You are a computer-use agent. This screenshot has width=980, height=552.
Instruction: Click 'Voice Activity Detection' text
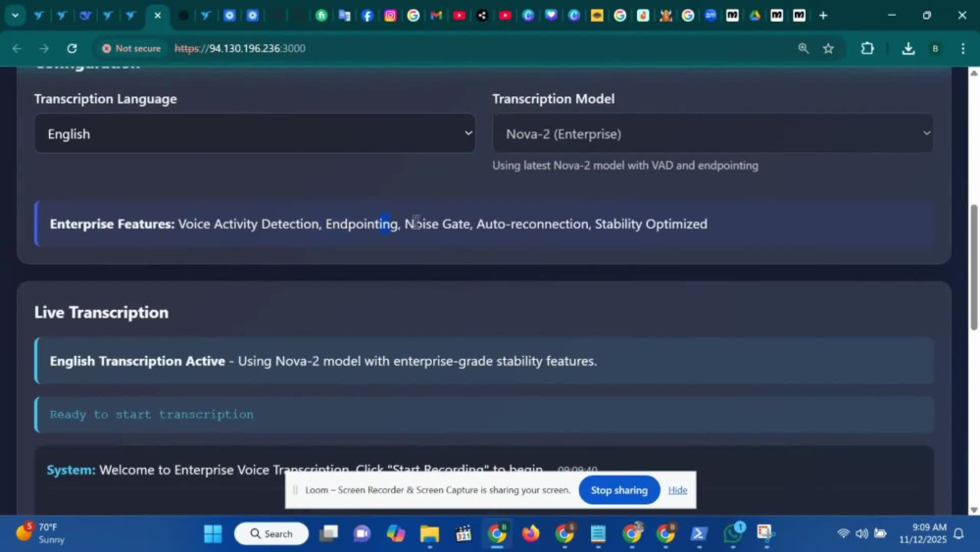(x=248, y=224)
